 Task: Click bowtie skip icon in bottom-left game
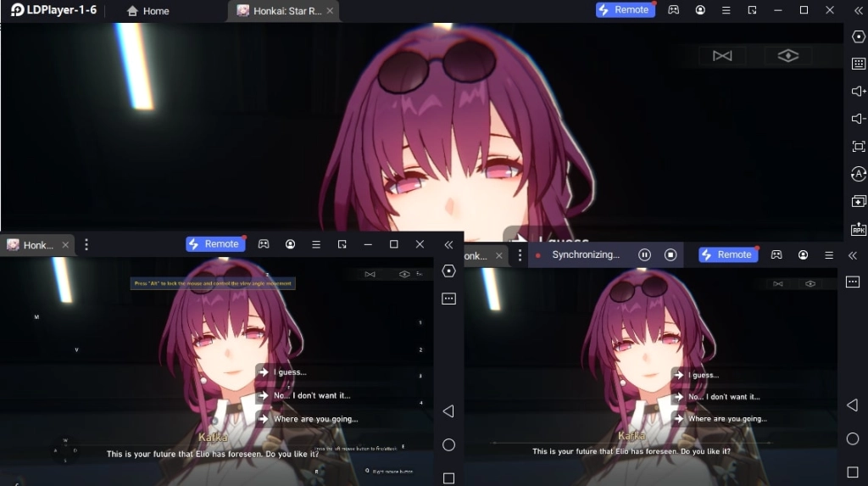[x=370, y=274]
